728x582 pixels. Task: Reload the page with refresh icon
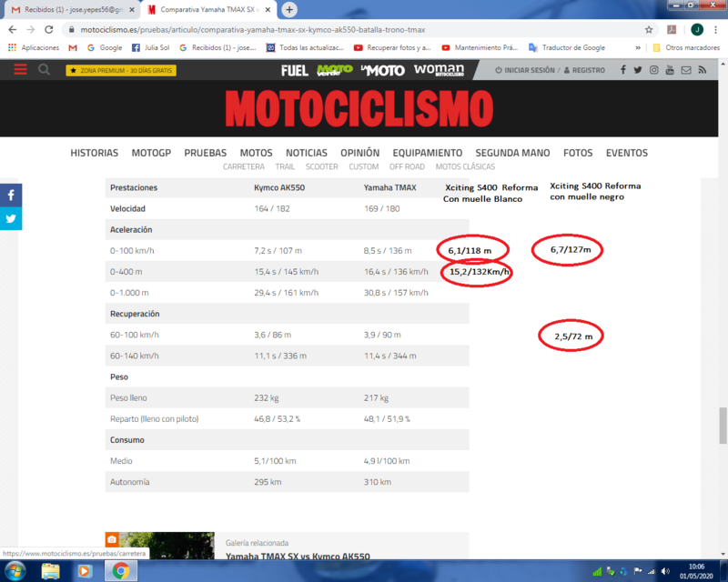(49, 30)
